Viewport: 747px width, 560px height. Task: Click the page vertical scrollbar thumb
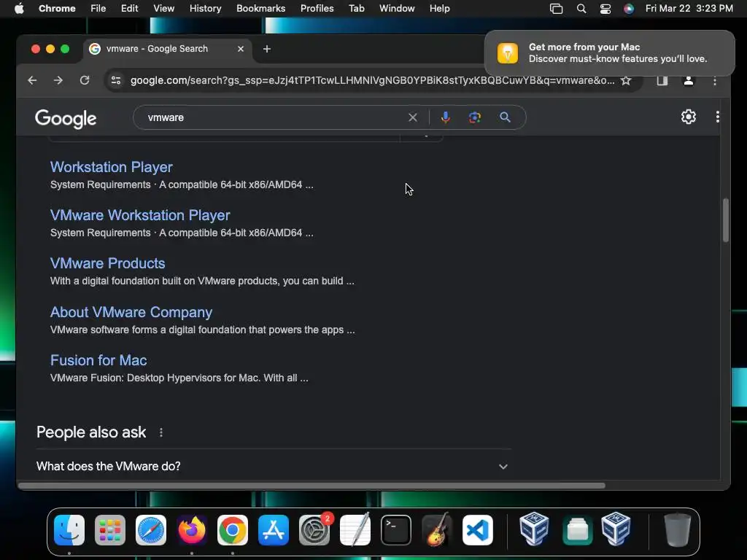pos(726,220)
